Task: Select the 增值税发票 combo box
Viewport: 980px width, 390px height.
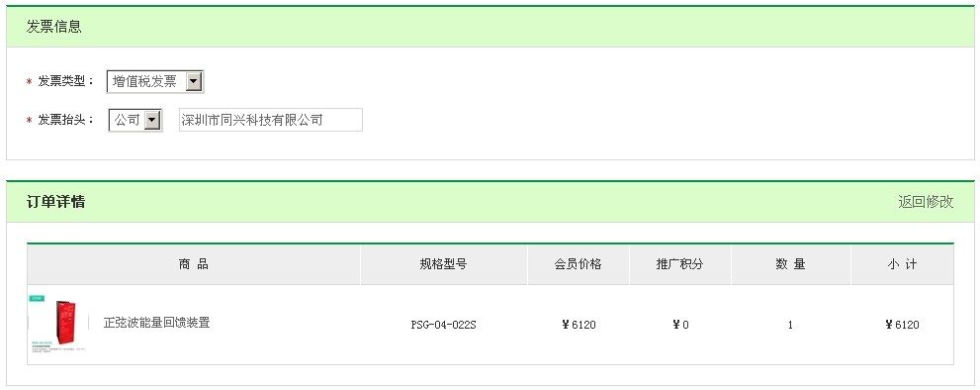Action: tap(155, 81)
